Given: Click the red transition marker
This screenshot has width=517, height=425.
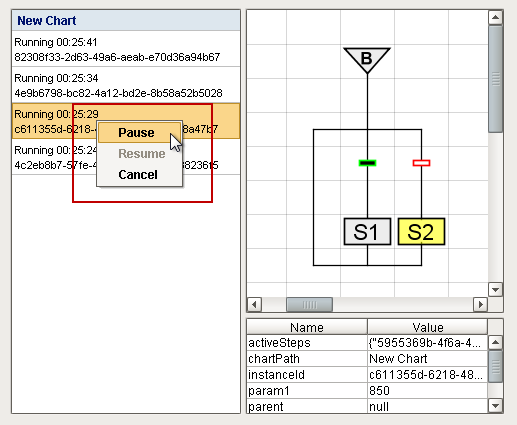Looking at the screenshot, I should pyautogui.click(x=421, y=163).
